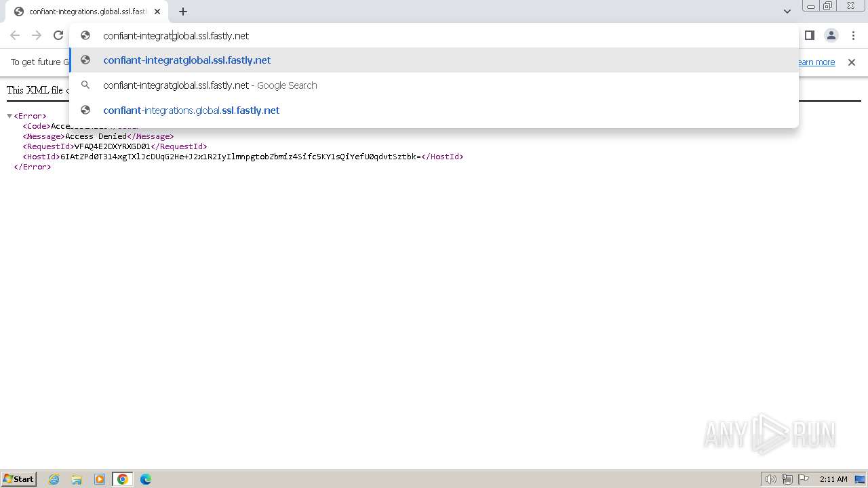Open the network tray icon
The height and width of the screenshot is (488, 868).
(x=787, y=479)
